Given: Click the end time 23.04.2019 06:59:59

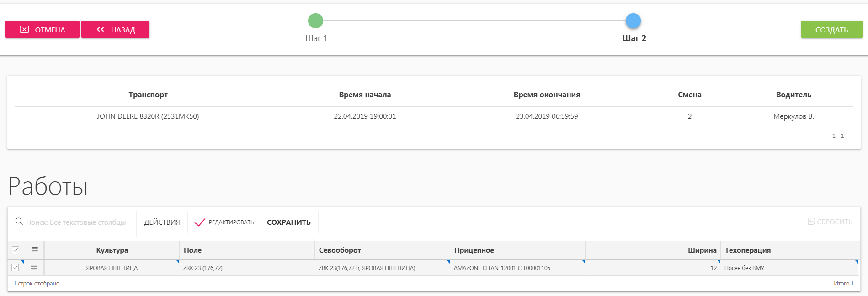Looking at the screenshot, I should click(547, 116).
